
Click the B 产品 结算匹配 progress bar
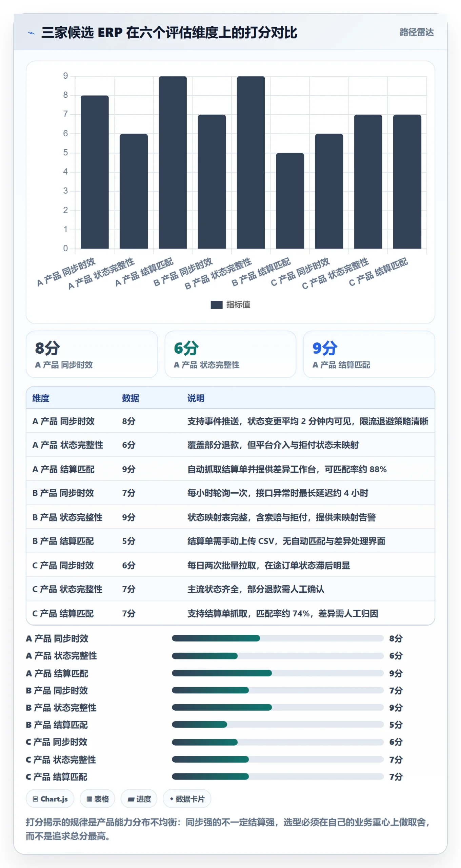click(278, 724)
